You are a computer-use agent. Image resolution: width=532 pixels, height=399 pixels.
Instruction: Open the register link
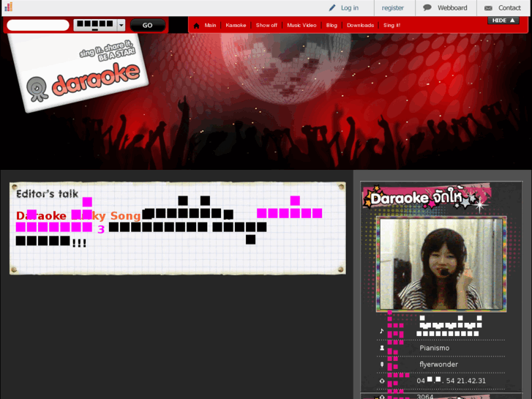click(392, 8)
